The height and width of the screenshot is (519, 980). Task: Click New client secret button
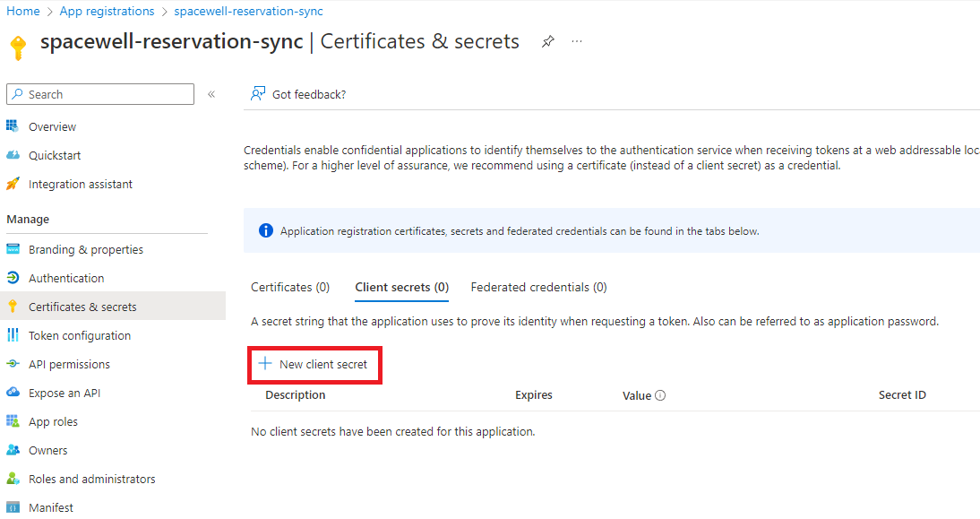(314, 365)
